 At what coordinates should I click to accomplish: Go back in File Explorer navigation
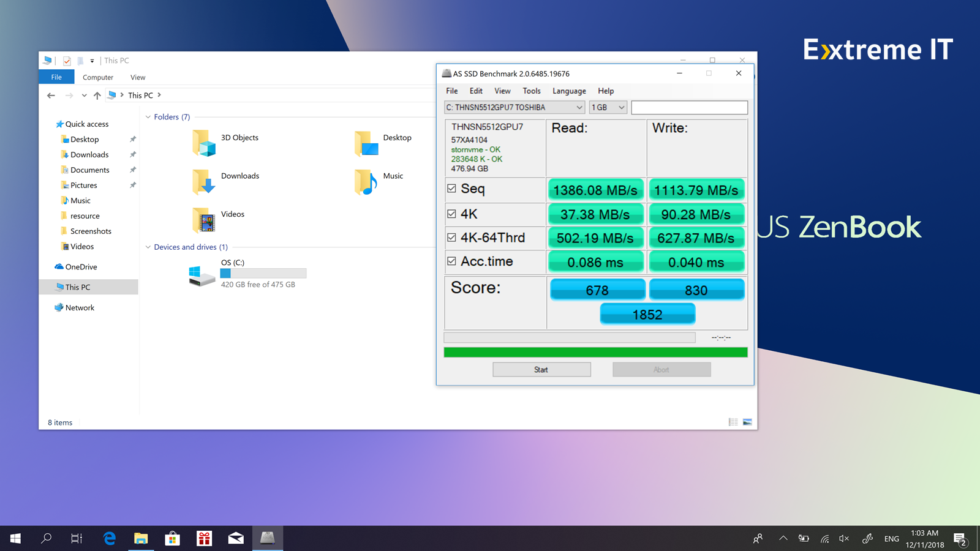(x=51, y=95)
